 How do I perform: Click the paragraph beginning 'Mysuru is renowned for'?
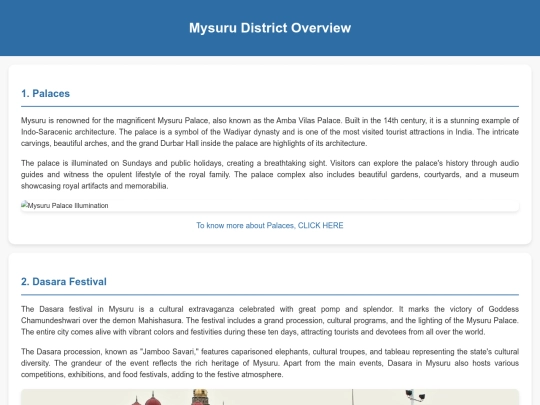click(270, 132)
